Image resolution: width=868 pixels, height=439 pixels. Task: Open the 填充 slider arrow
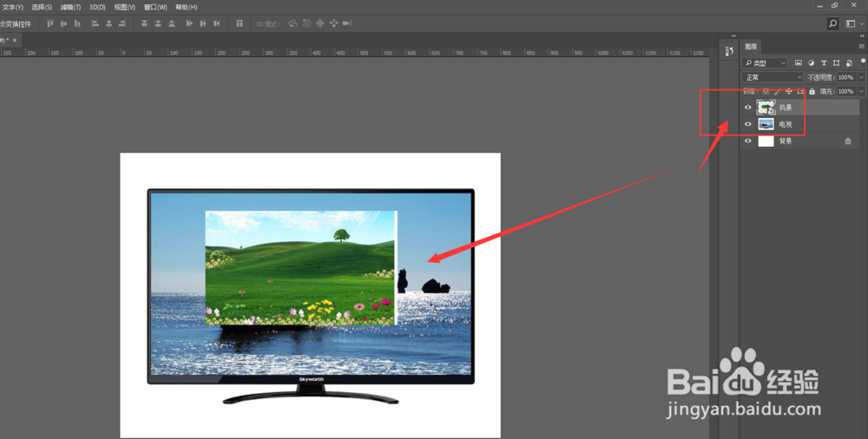[x=861, y=91]
